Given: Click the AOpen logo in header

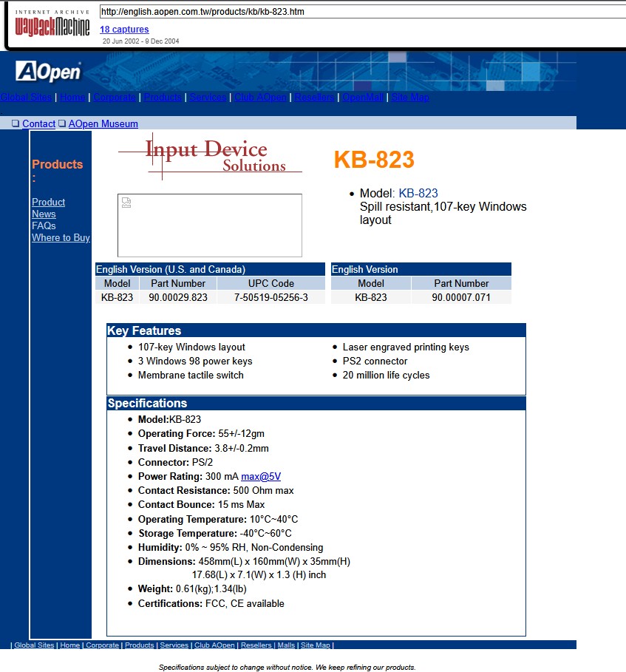Looking at the screenshot, I should [x=49, y=72].
